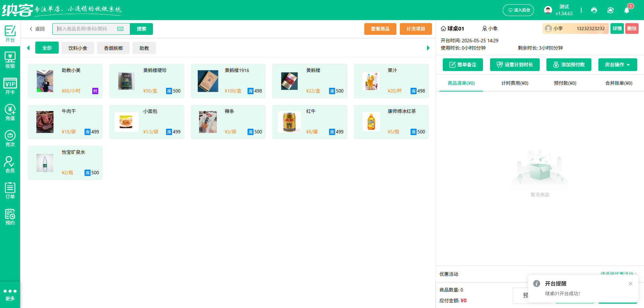Image resolution: width=644 pixels, height=308 pixels.
Task: Open the 收银 cashier sidebar icon
Action: click(10, 60)
